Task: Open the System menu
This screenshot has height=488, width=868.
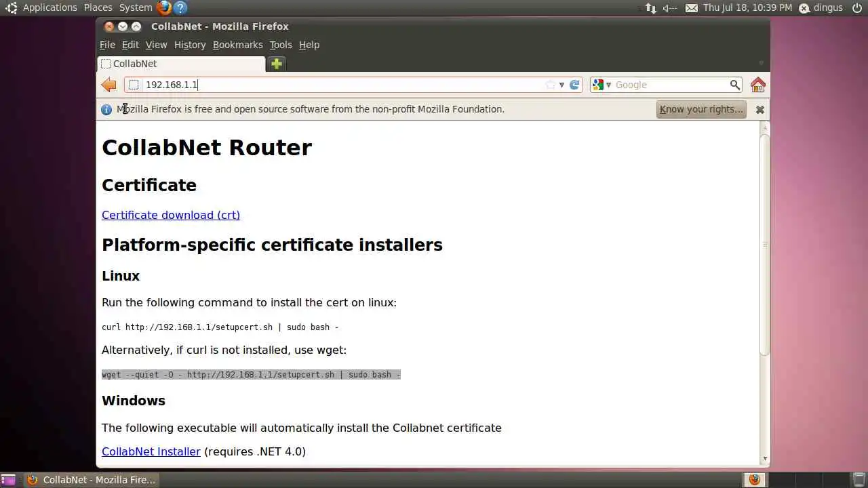Action: coord(136,8)
